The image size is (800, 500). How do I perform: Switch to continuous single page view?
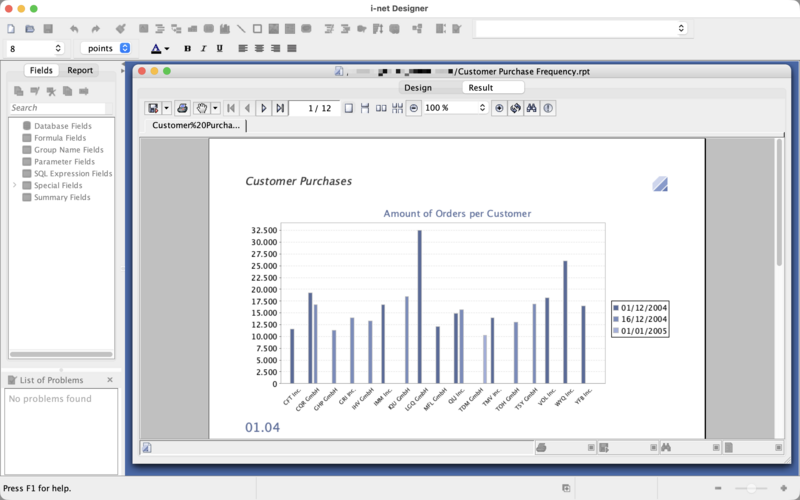coord(365,108)
